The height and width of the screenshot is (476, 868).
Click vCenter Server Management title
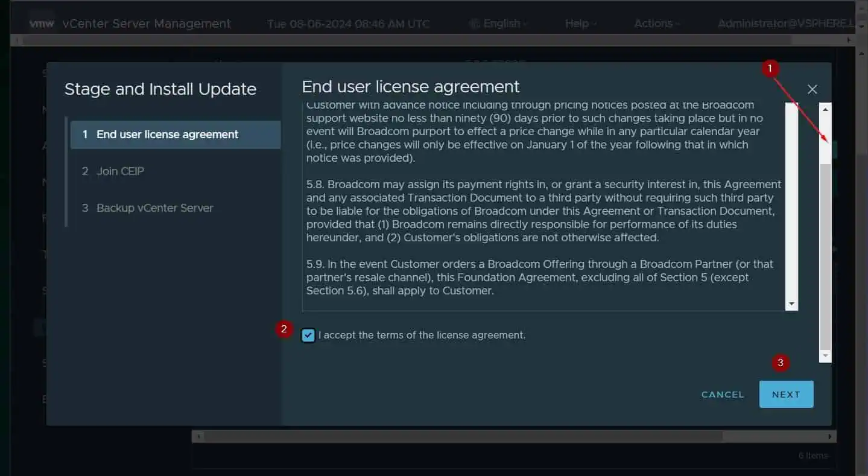click(147, 24)
